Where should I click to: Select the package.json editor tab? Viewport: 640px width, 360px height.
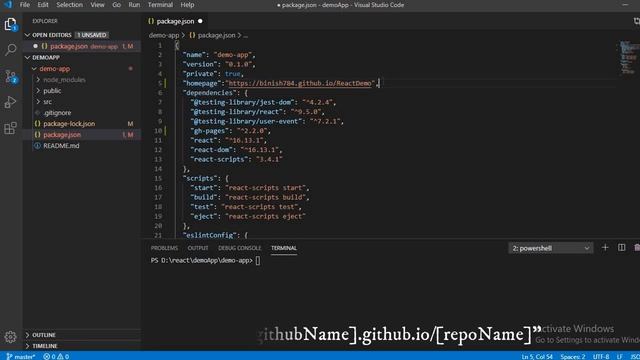tap(176, 21)
